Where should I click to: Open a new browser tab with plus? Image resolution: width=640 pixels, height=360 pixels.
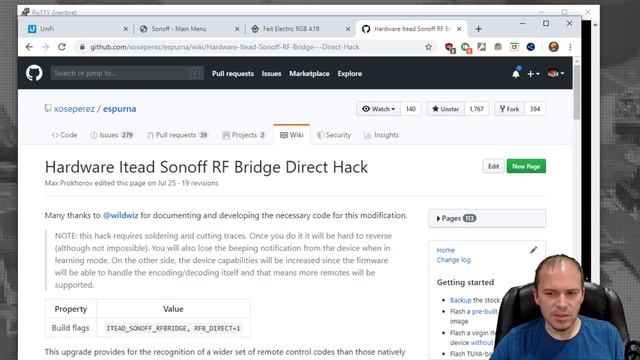[x=478, y=29]
